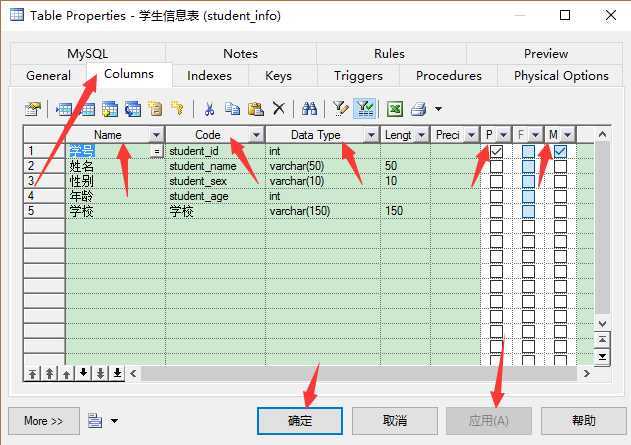This screenshot has width=631, height=445.
Task: Check primary key box for student_name row
Action: [x=496, y=166]
